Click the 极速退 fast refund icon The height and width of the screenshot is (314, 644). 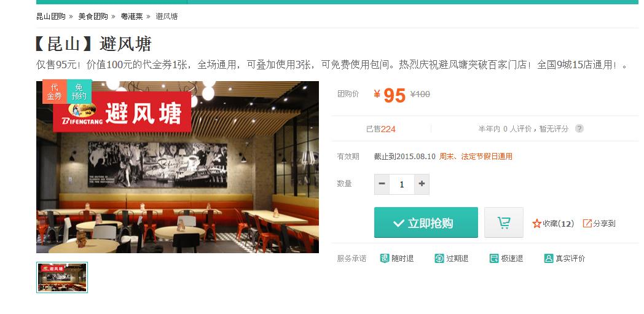click(494, 258)
